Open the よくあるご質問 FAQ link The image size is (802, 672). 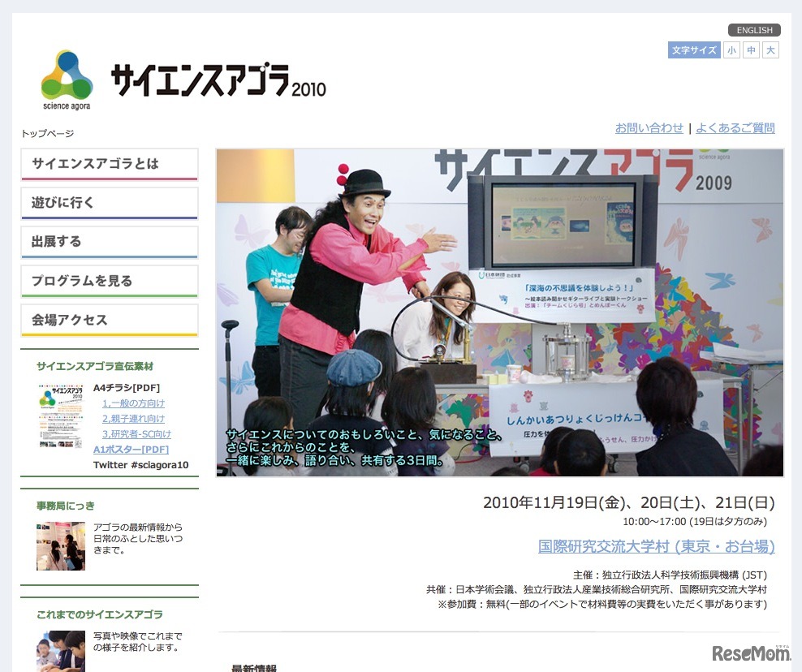tap(734, 127)
